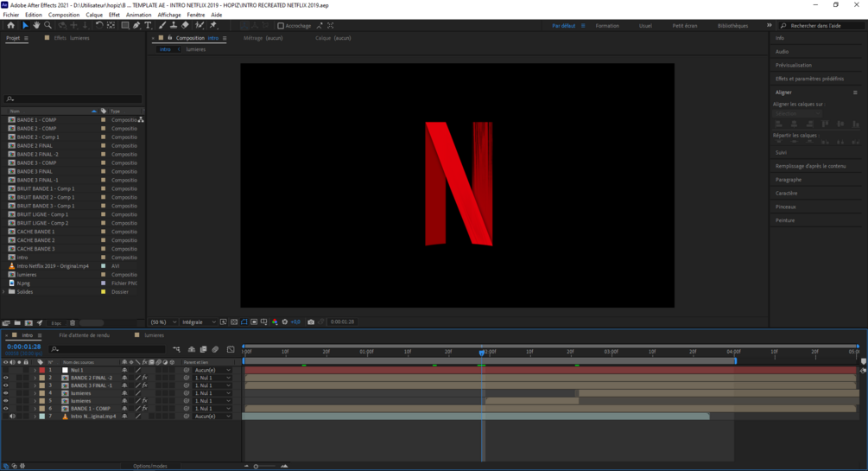Viewport: 868px width, 471px height.
Task: Open the Prévisualisation panel
Action: coord(793,66)
